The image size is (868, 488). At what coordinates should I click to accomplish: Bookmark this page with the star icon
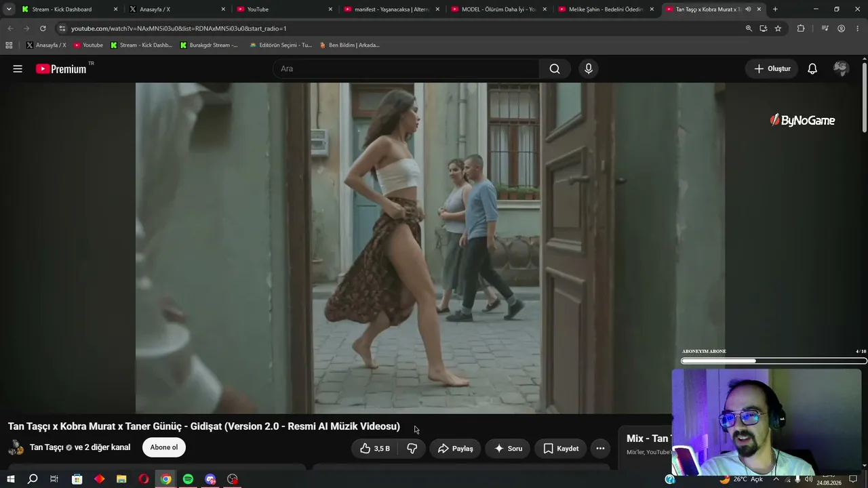[778, 28]
